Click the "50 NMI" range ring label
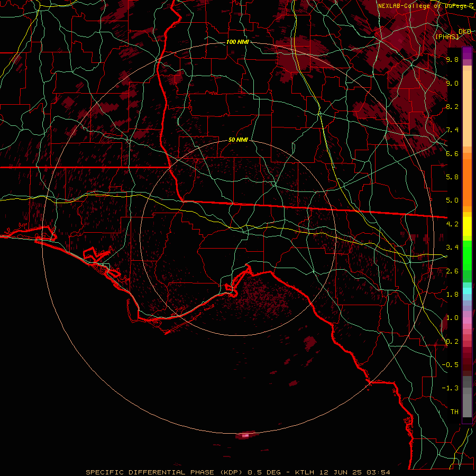 (239, 140)
